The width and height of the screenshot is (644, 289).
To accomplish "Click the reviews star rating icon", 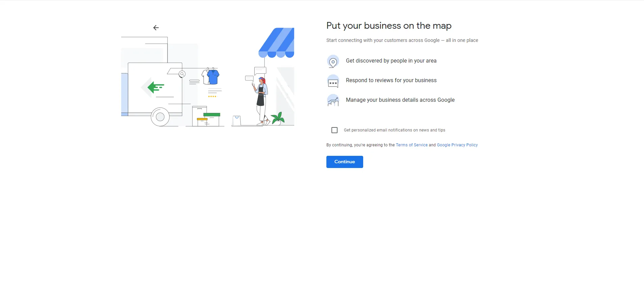I will click(333, 81).
